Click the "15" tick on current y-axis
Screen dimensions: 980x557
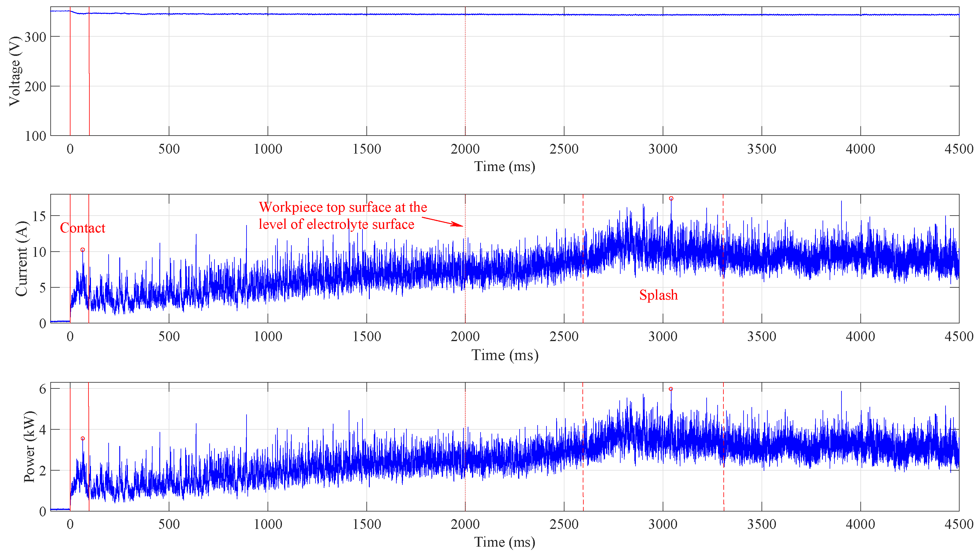tap(39, 217)
